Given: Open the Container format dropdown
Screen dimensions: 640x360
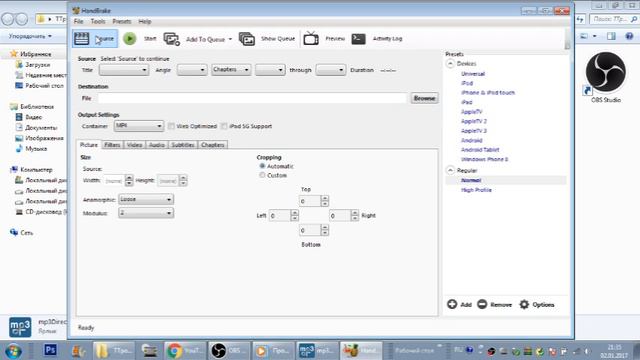Looking at the screenshot, I should [x=139, y=126].
